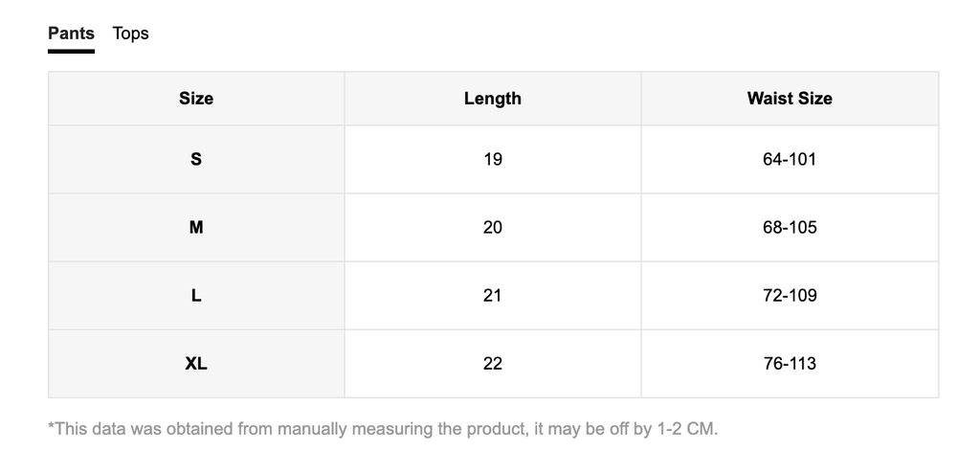Click the black underline beneath Pants tab
The height and width of the screenshot is (452, 980).
point(71,51)
